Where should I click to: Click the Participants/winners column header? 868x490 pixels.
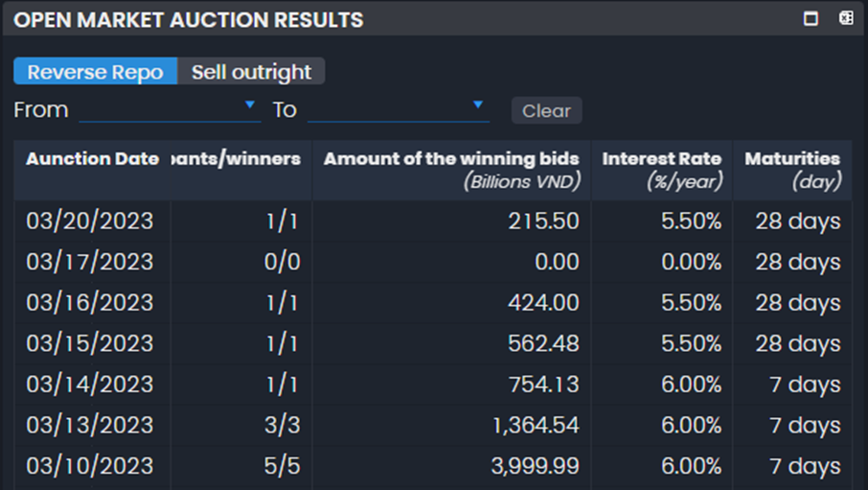(240, 159)
